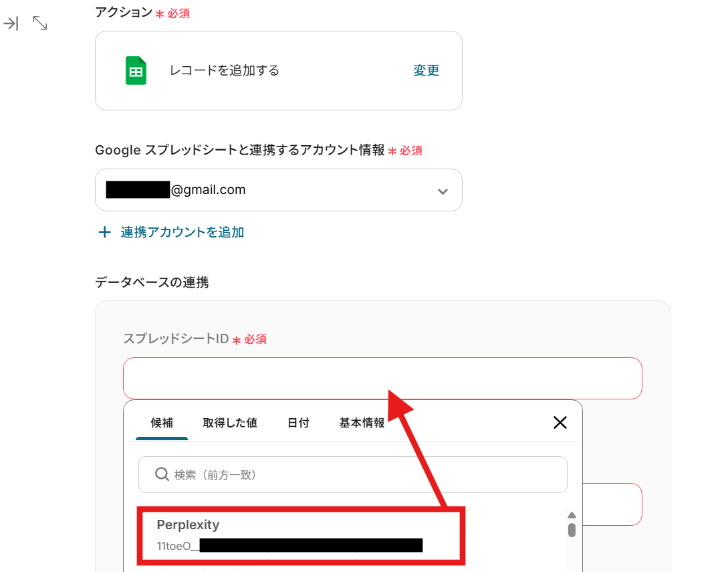Viewport: 728px width, 572px height.
Task: Open the 基本情報 tab
Action: 362,423
